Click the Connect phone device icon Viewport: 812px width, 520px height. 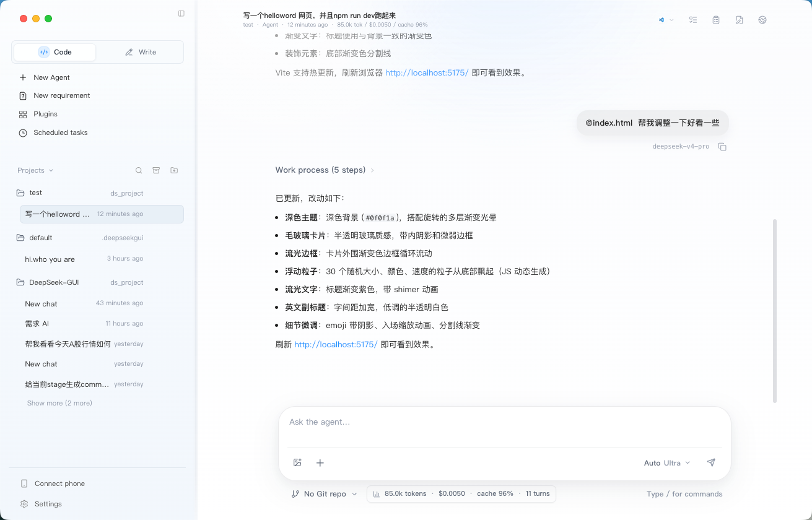coord(24,483)
